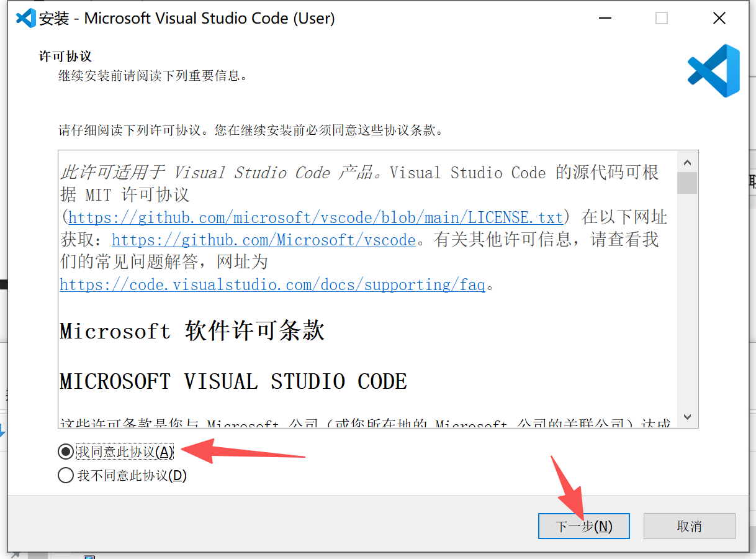This screenshot has height=559, width=756.
Task: Close the installer window
Action: click(x=719, y=19)
